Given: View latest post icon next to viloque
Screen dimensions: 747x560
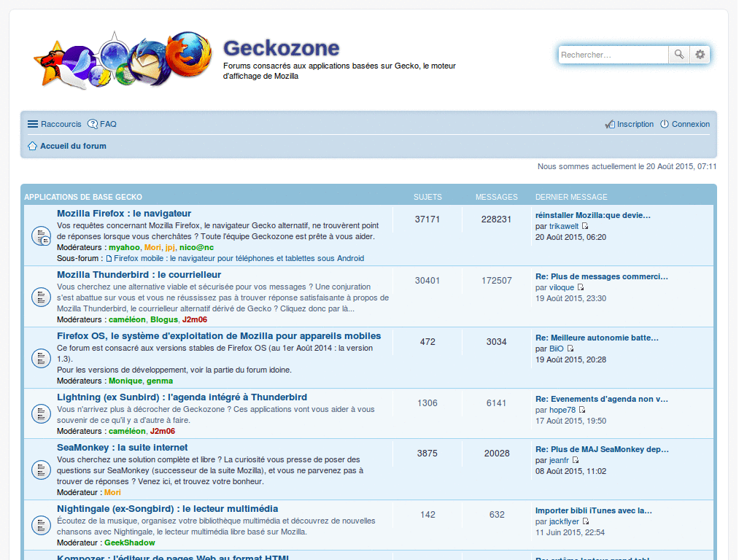Looking at the screenshot, I should point(581,287).
